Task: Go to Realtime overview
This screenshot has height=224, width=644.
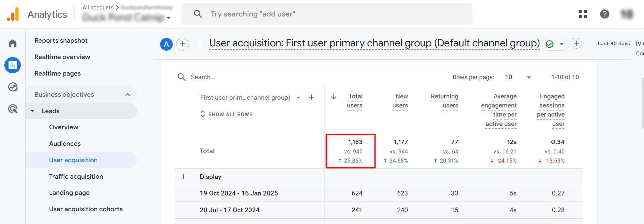Action: (62, 57)
